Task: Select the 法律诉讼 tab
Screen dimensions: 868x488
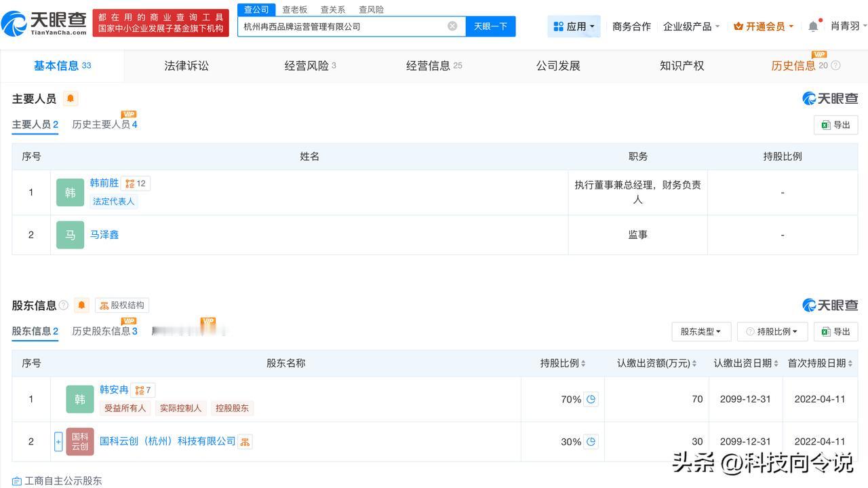Action: pyautogui.click(x=186, y=66)
